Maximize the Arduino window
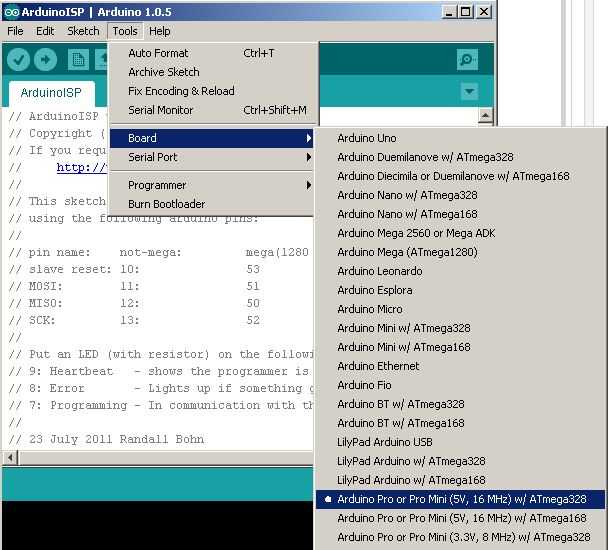This screenshot has width=610, height=550. pyautogui.click(x=466, y=12)
